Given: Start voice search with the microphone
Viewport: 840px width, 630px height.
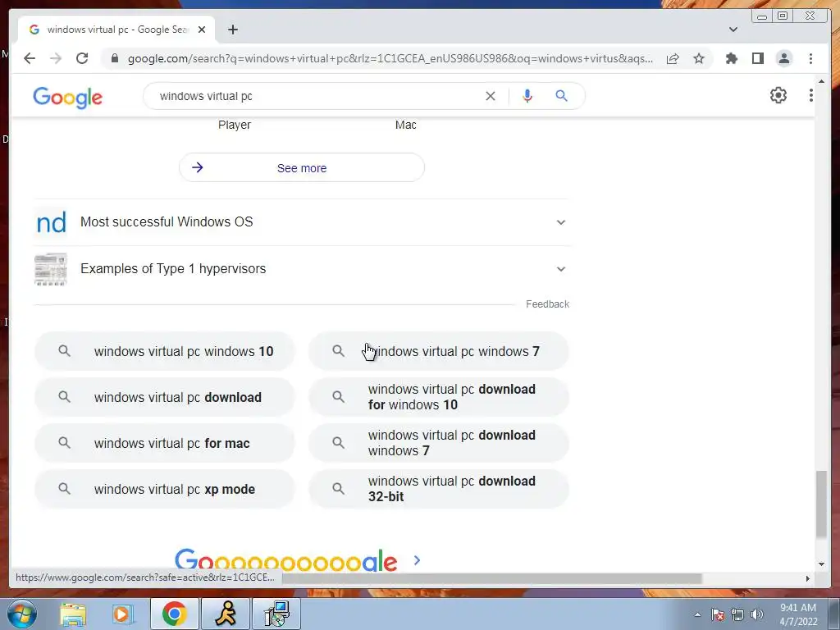Looking at the screenshot, I should click(x=527, y=96).
